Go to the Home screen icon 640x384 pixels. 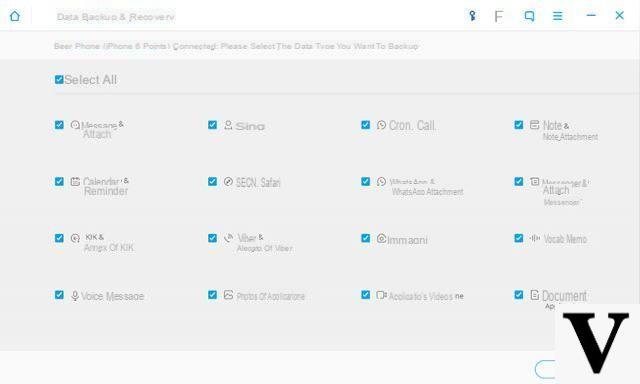click(15, 16)
